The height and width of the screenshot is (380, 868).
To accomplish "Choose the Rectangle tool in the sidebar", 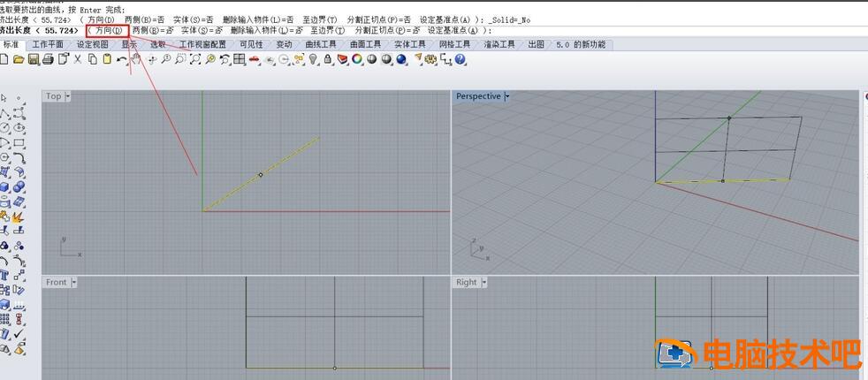I will tap(19, 142).
